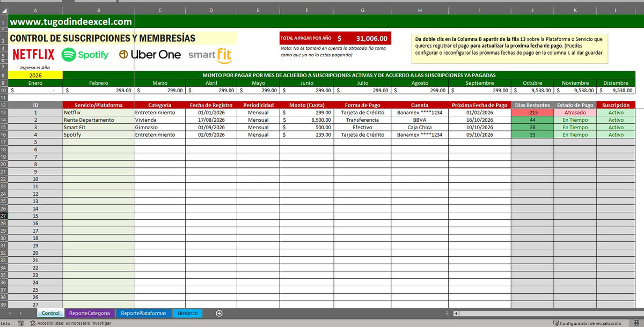Click the ID column header
644x327 pixels.
click(35, 105)
